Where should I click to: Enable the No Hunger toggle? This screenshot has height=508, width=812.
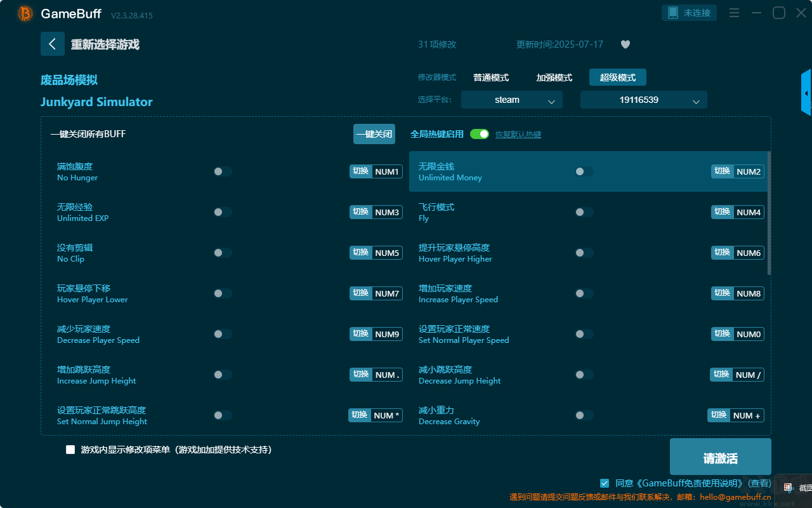tap(223, 171)
